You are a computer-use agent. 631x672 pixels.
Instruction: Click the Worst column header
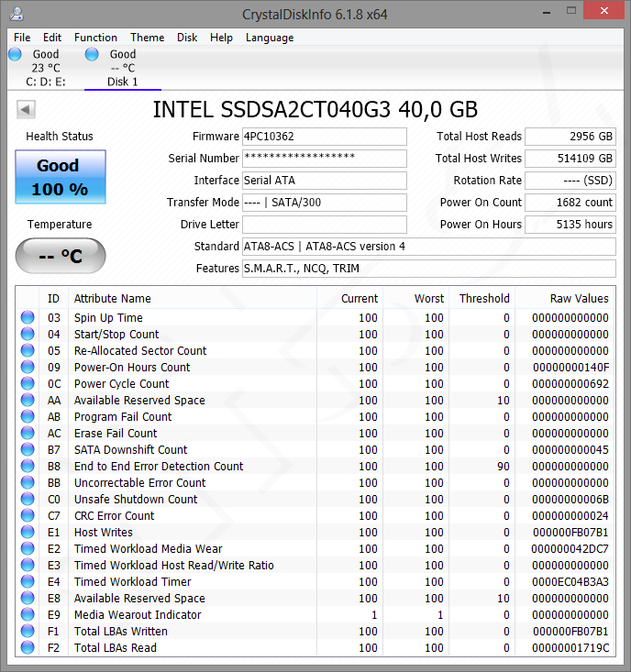pos(415,298)
